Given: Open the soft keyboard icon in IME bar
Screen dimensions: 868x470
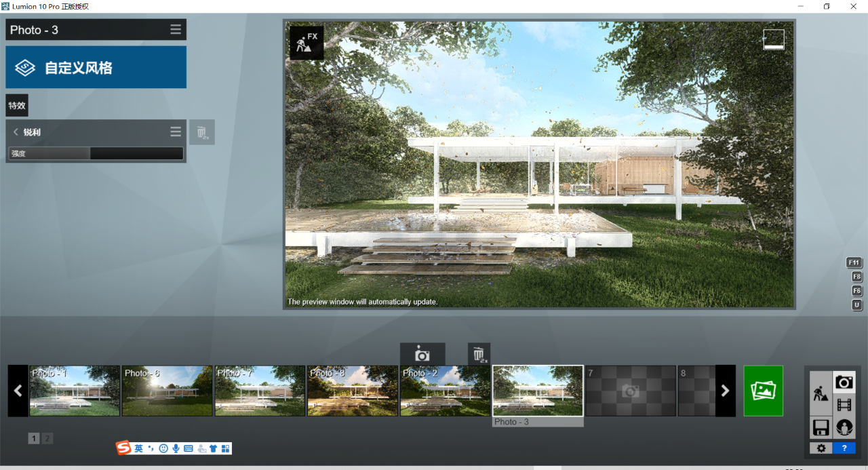Looking at the screenshot, I should (x=188, y=448).
